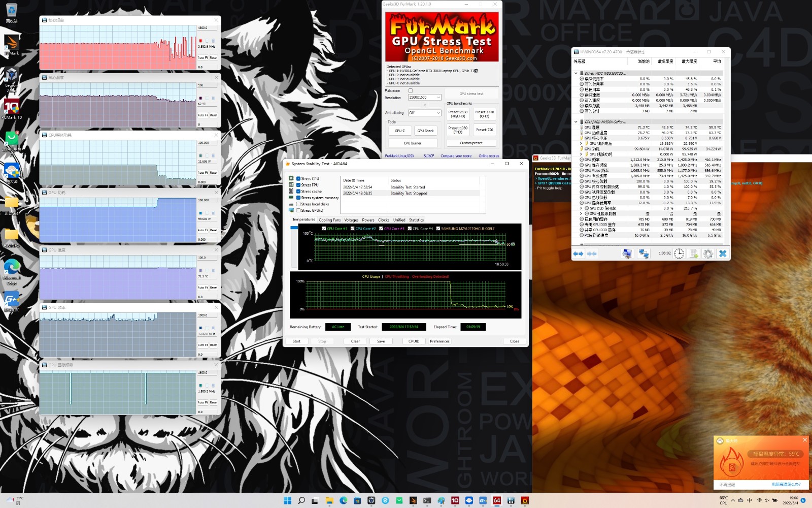
Task: Collapse GPU NVIDIA GeForce sensor group
Action: click(x=576, y=122)
